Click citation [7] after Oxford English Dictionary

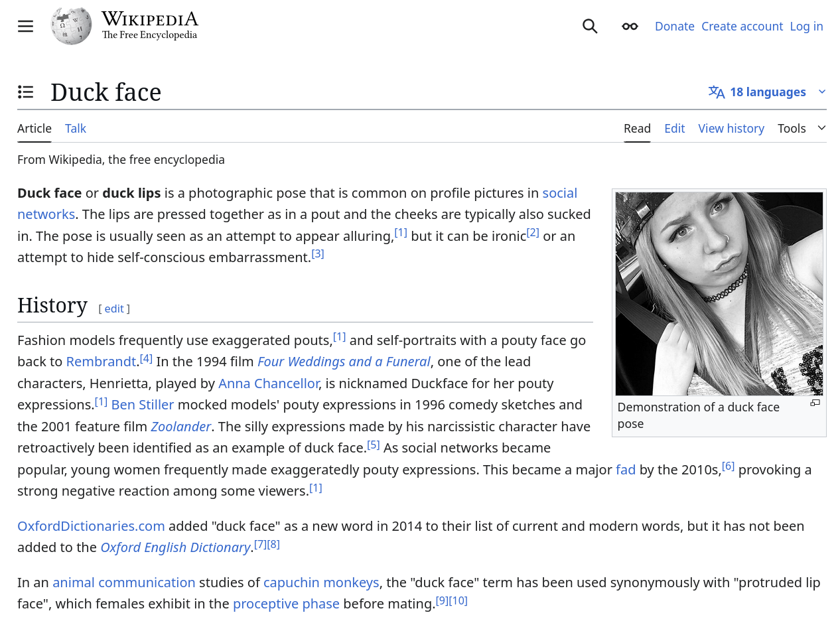(x=260, y=544)
